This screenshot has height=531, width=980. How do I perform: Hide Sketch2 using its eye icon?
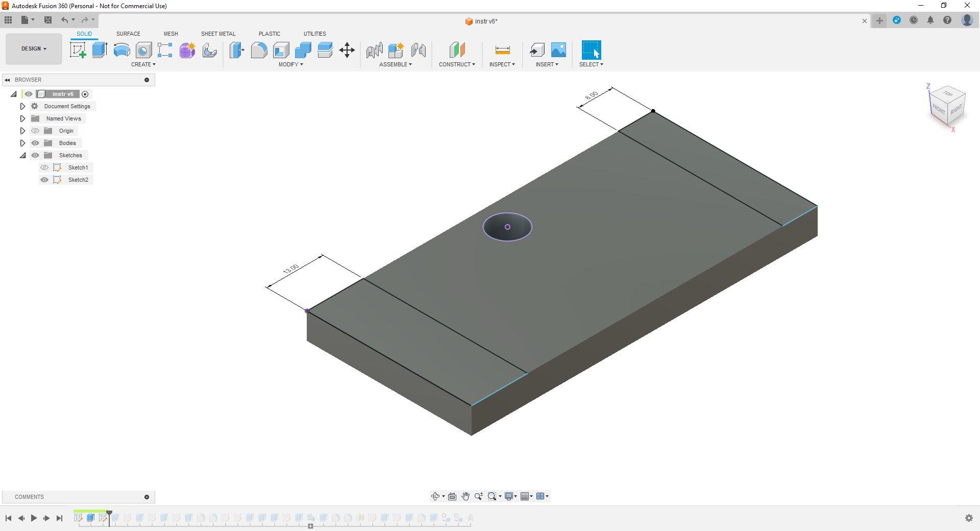point(44,180)
